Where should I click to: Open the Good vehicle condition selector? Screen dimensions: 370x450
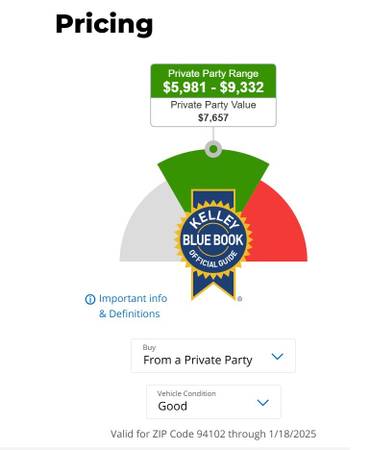coord(214,402)
